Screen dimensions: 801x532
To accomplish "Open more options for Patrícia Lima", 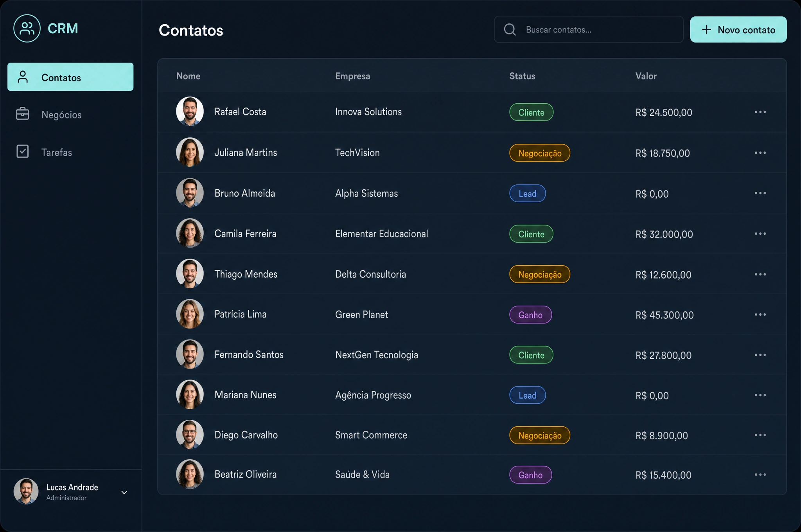I will pyautogui.click(x=760, y=315).
